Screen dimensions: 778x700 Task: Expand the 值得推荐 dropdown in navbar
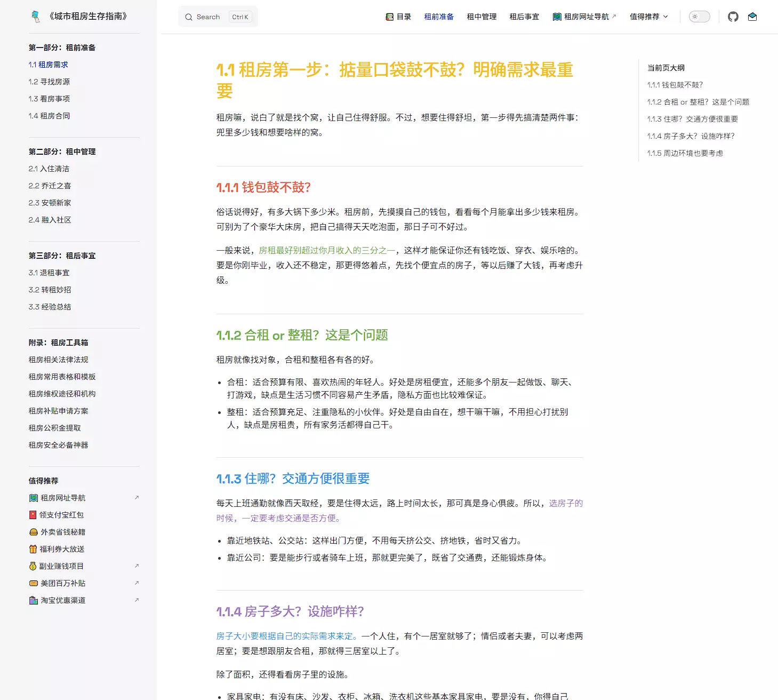point(648,17)
